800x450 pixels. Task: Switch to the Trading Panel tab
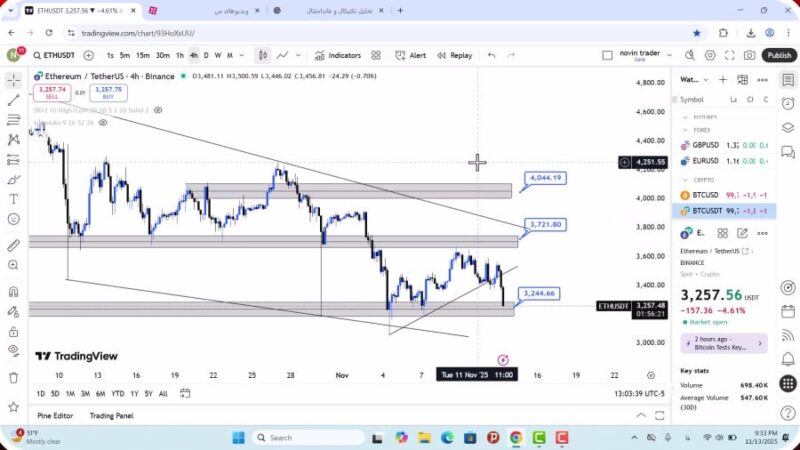tap(111, 415)
